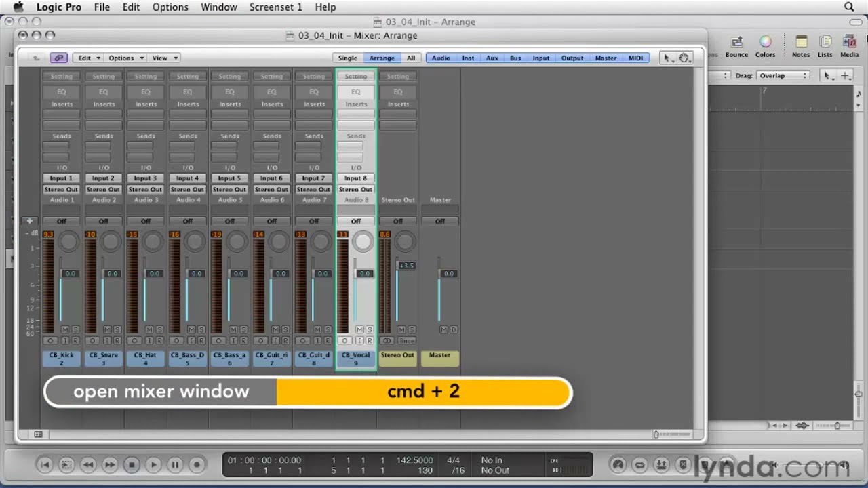Screen dimensions: 868x488
Task: Click the mono format button on CB_Kick strip
Action: tap(50, 340)
